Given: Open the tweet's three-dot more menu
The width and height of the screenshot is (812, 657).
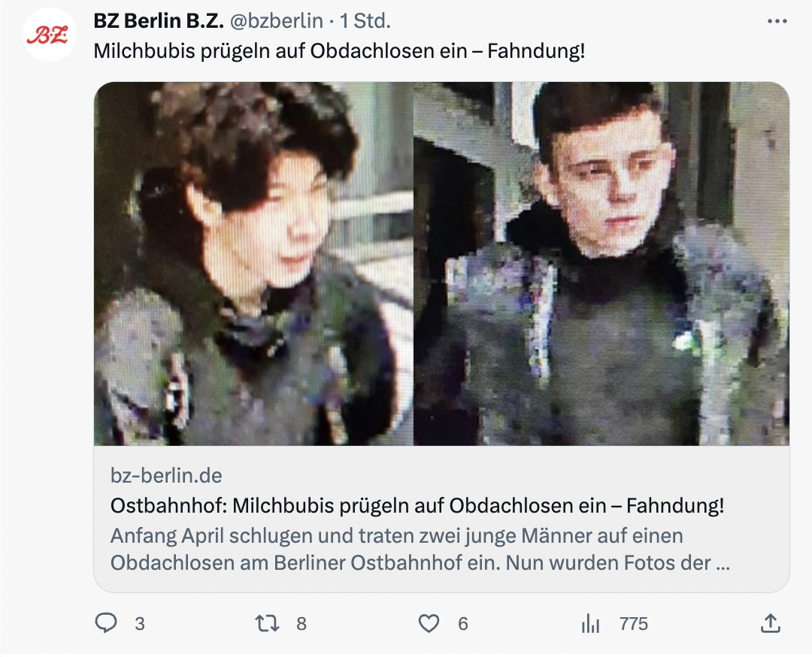Looking at the screenshot, I should (777, 21).
